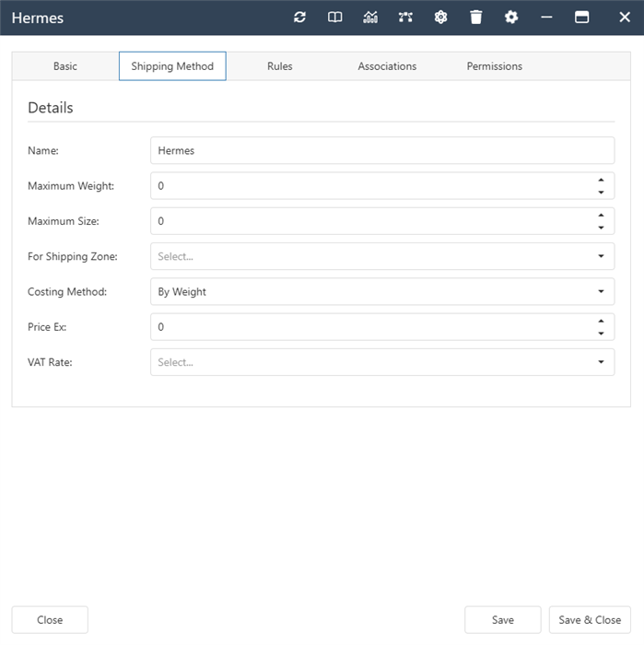The height and width of the screenshot is (645, 644).
Task: Go to the Associations tab
Action: pyautogui.click(x=387, y=66)
